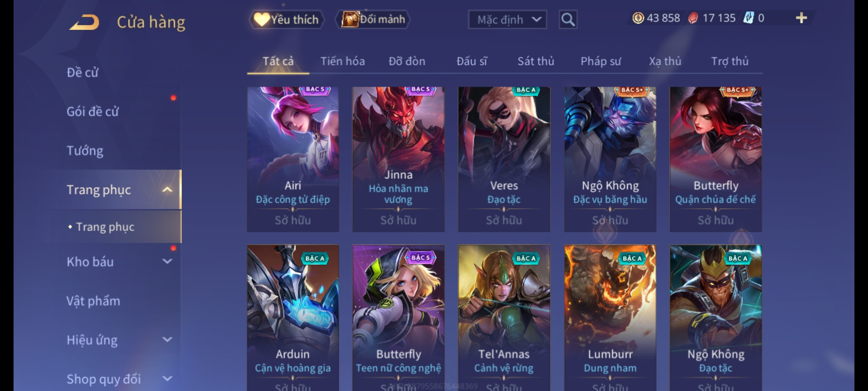
Task: Tap the back arrow icon
Action: (x=85, y=22)
